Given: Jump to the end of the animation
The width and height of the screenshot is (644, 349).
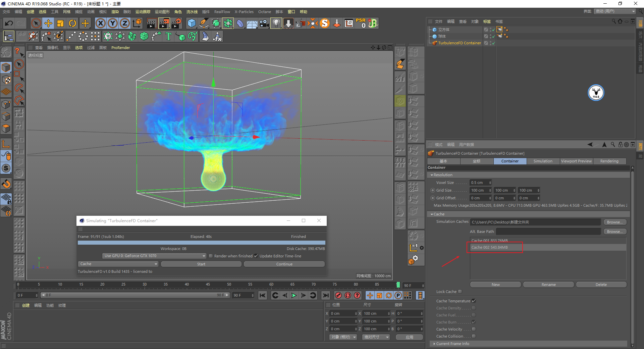Looking at the screenshot, I should point(325,295).
